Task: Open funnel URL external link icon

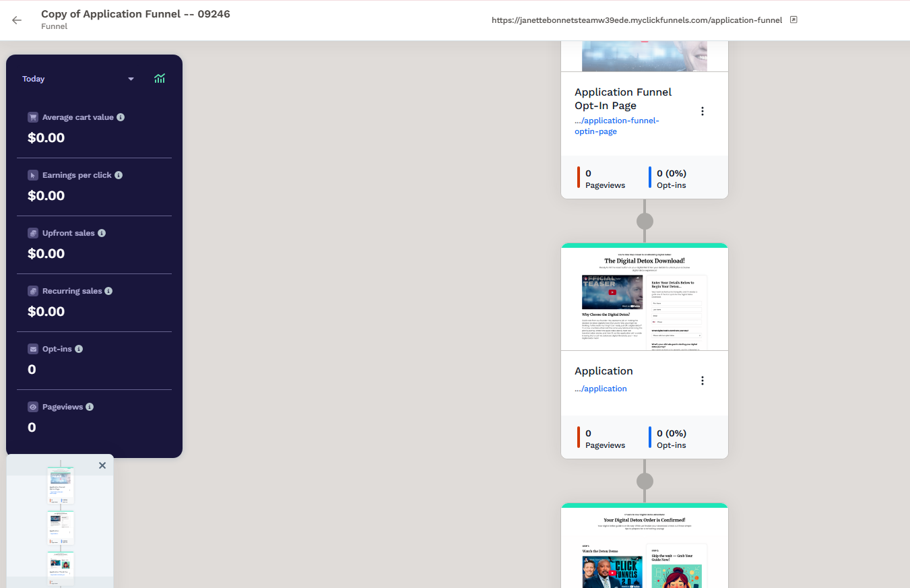Action: pos(793,20)
